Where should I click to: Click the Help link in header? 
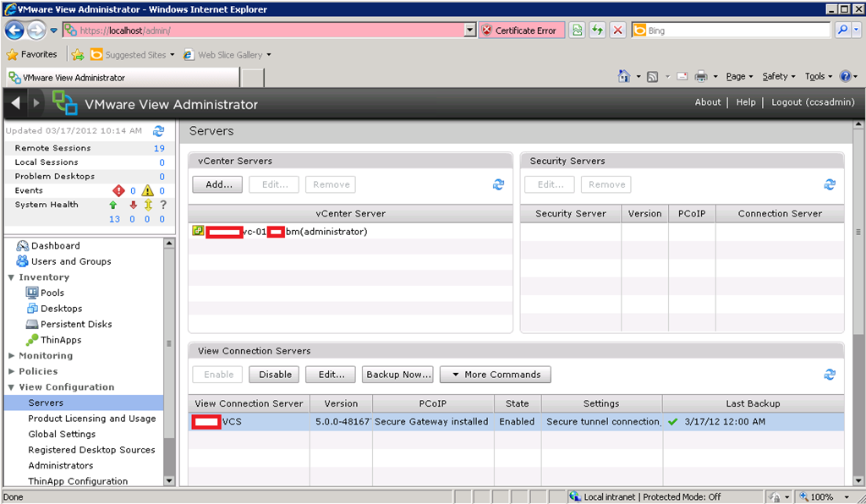746,102
